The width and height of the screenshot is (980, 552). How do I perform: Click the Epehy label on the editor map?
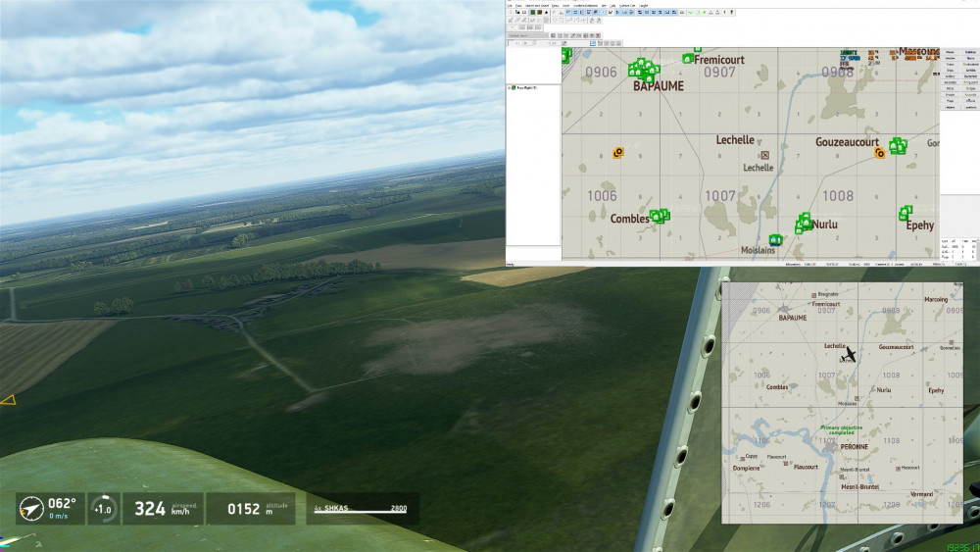click(920, 226)
